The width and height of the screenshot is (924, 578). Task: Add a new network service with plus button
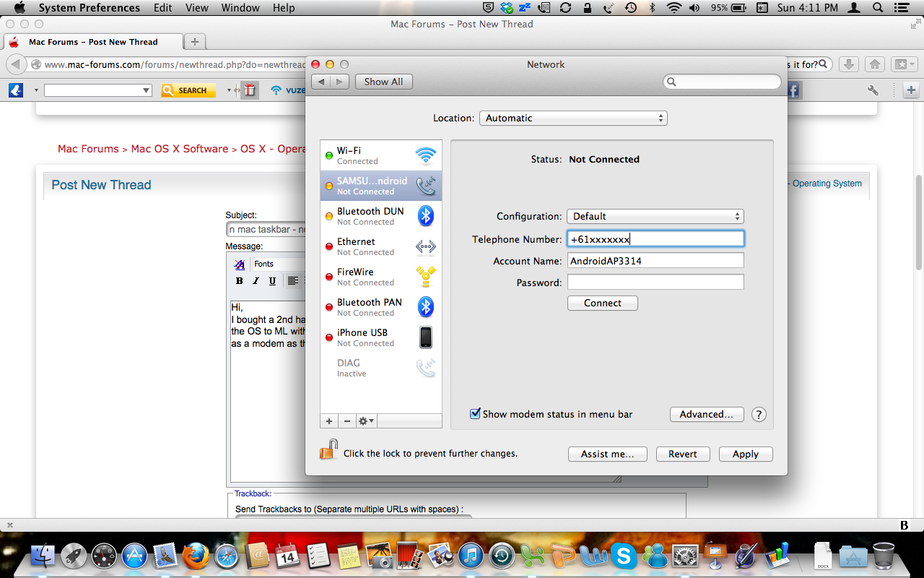(x=329, y=421)
